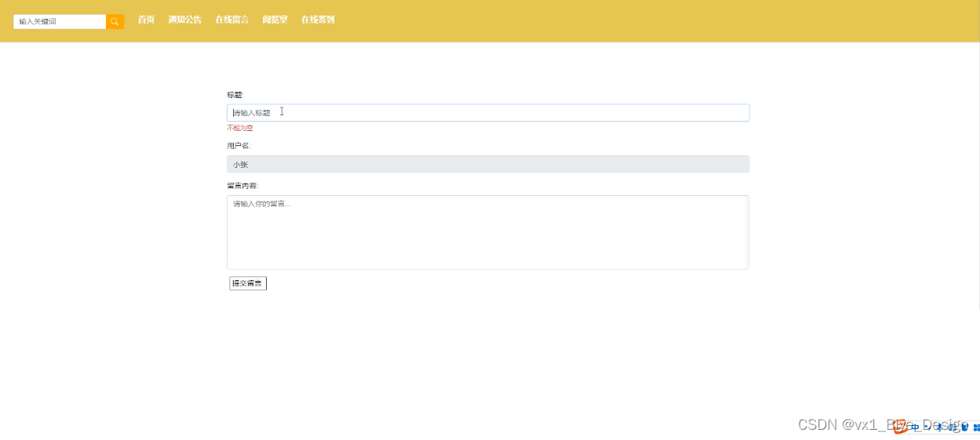Click into the 标题 input field
This screenshot has width=980, height=440.
point(488,113)
